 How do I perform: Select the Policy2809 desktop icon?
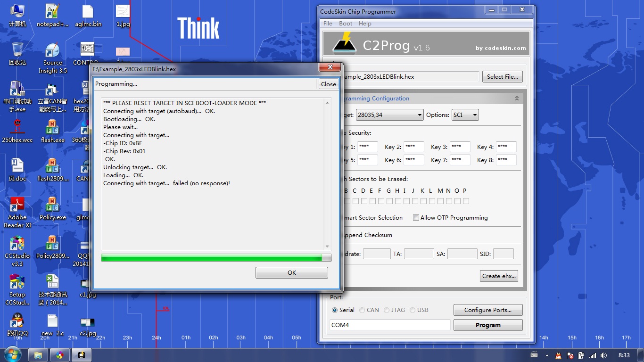(52, 247)
